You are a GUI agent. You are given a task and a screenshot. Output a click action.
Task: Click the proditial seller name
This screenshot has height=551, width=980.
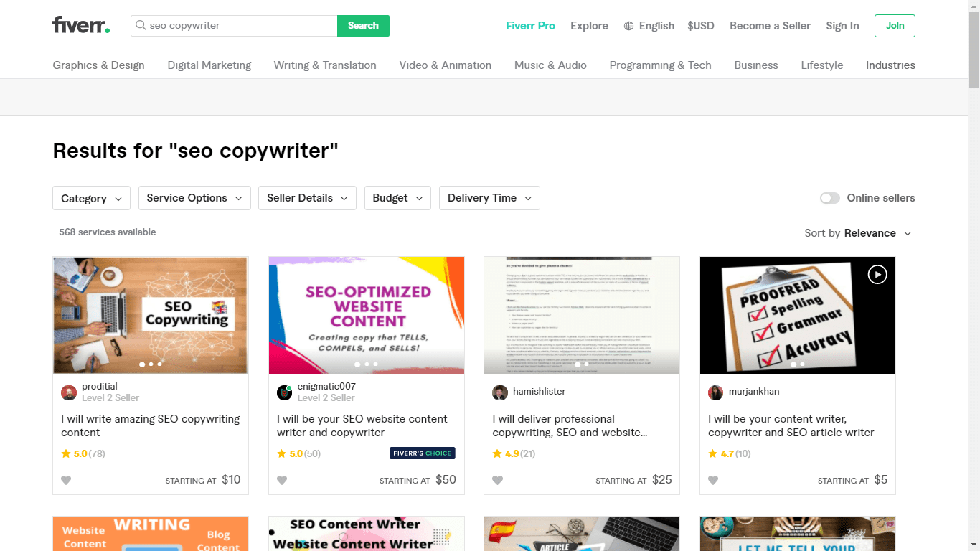click(100, 386)
